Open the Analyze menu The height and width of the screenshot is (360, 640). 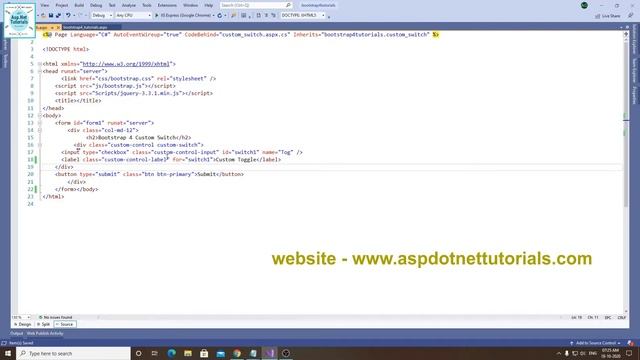pos(129,5)
